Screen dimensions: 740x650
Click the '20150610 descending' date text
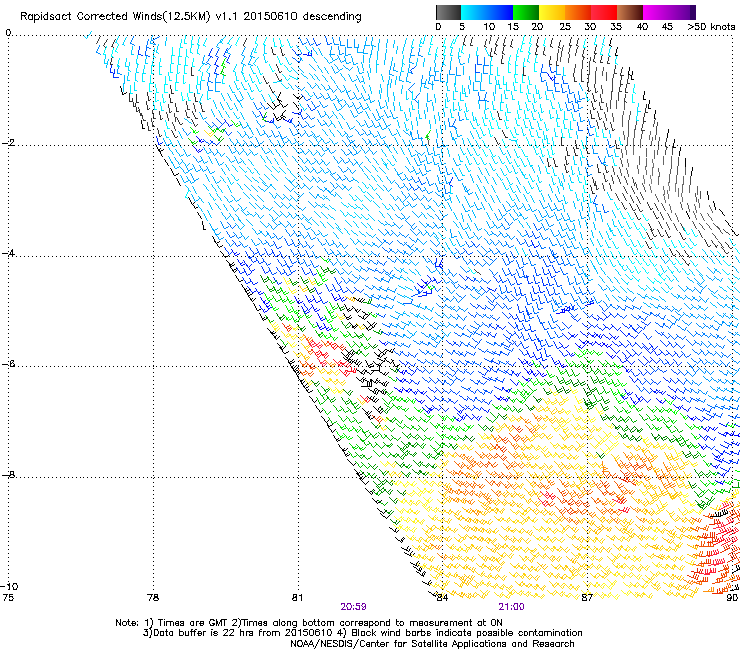coord(302,17)
